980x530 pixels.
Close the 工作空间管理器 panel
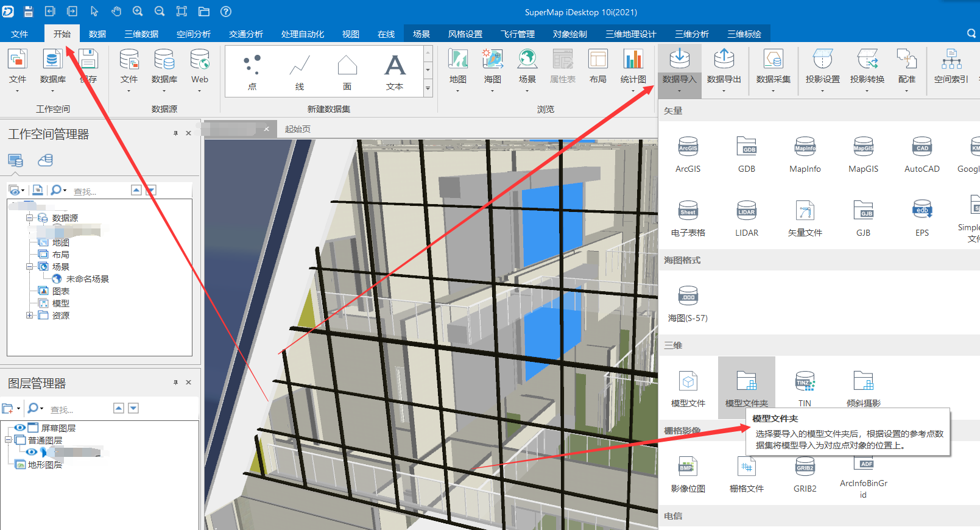(x=189, y=133)
